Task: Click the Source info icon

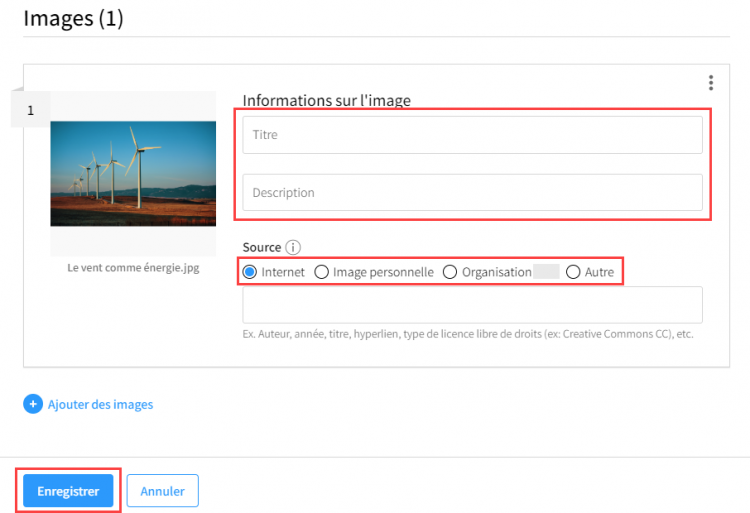Action: coord(293,248)
